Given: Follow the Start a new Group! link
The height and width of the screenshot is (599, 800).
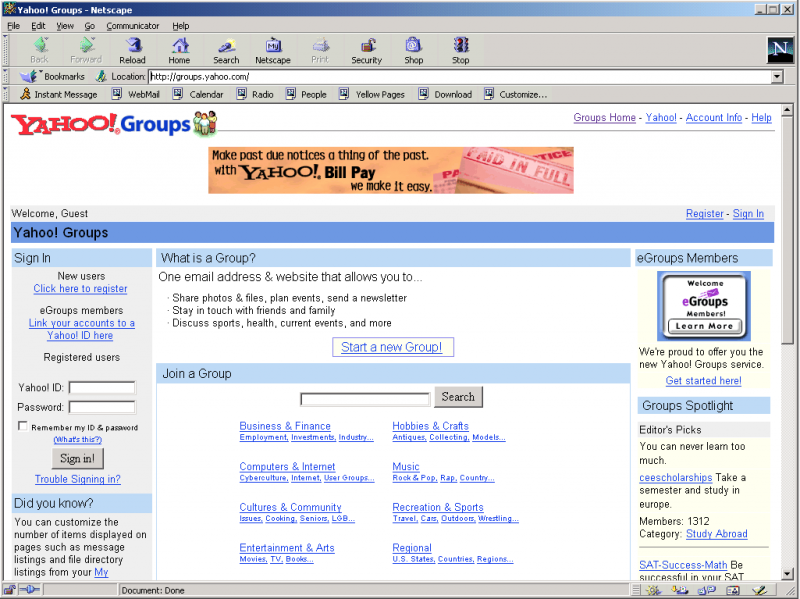Looking at the screenshot, I should coord(397,347).
